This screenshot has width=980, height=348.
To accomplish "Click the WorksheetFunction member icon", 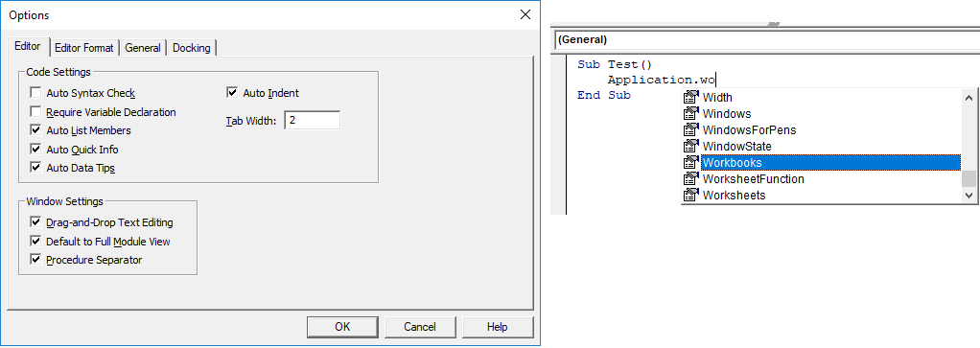I will pos(690,178).
